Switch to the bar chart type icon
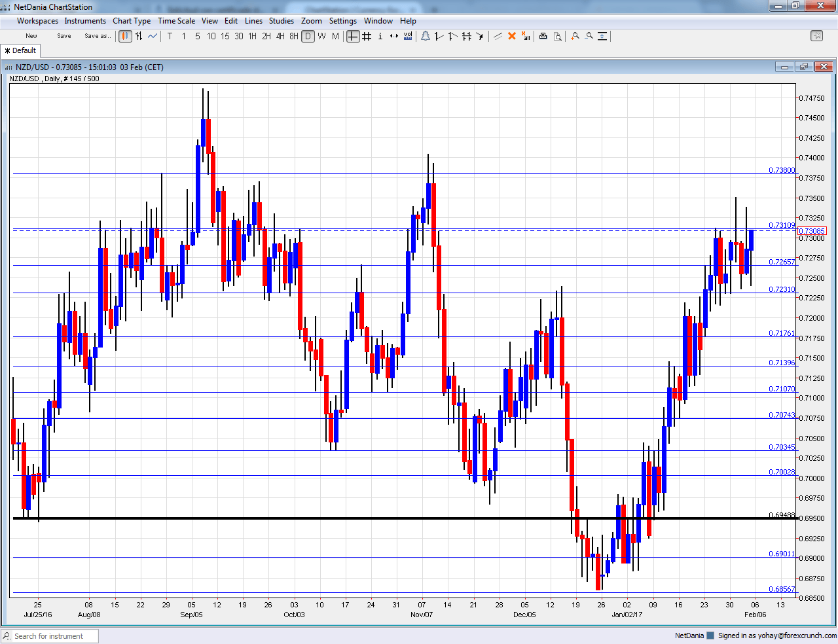838x644 pixels. (139, 36)
